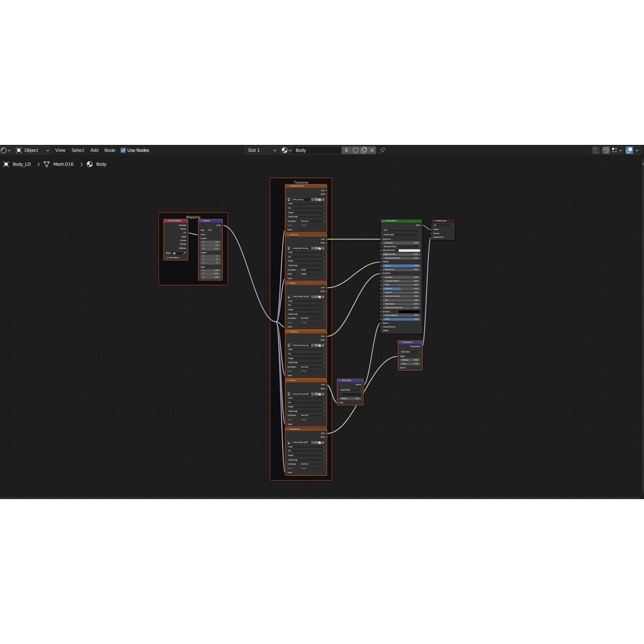
Task: Toggle fake user shield for Body material
Action: click(355, 150)
